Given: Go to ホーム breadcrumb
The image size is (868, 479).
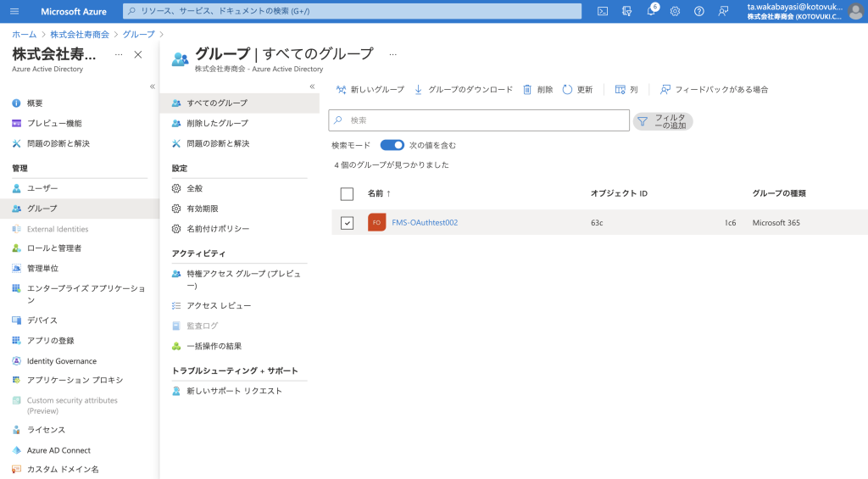Looking at the screenshot, I should (25, 34).
